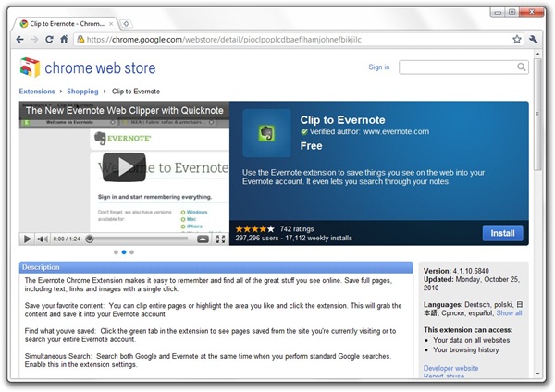Click the Version 4.1.10.6840 text
The width and height of the screenshot is (555, 392).
click(456, 271)
